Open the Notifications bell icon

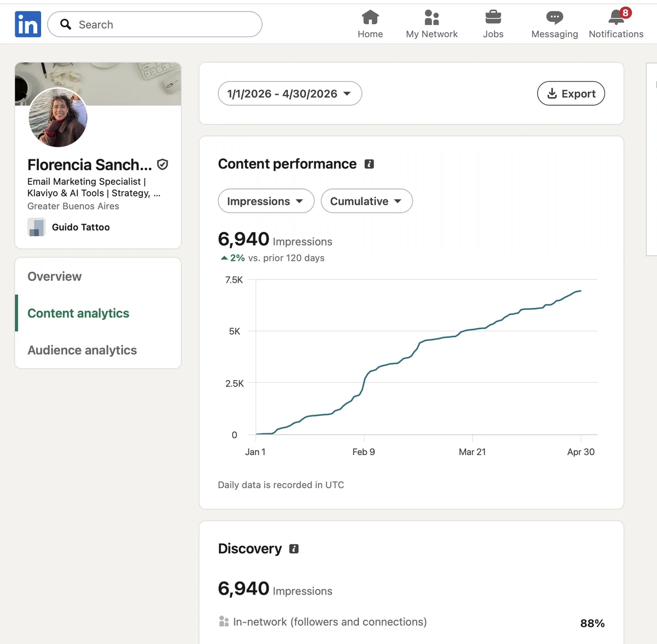pyautogui.click(x=616, y=18)
